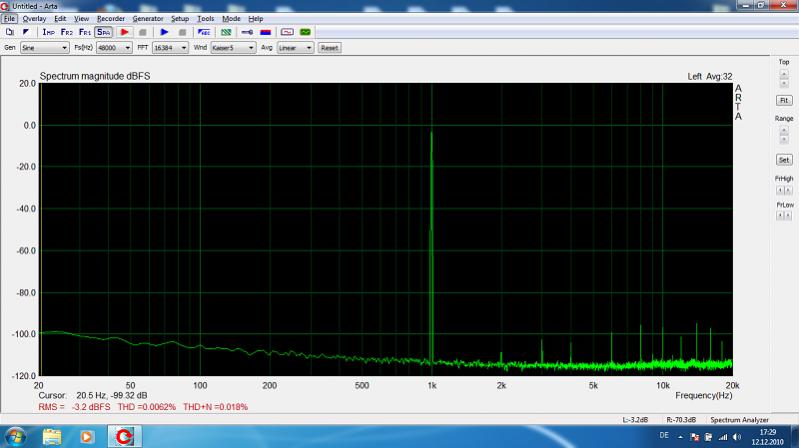Click the up arrow under Top
This screenshot has height=448, width=799.
click(x=784, y=73)
